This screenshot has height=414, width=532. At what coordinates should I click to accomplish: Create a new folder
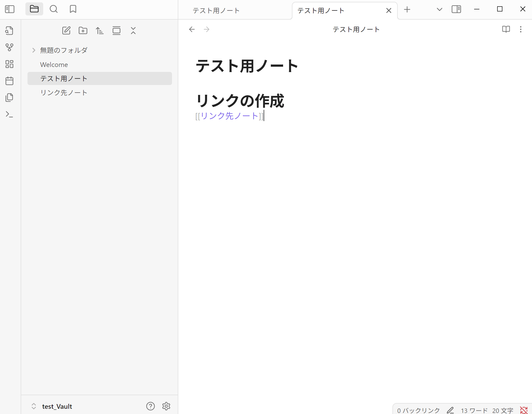pos(83,31)
